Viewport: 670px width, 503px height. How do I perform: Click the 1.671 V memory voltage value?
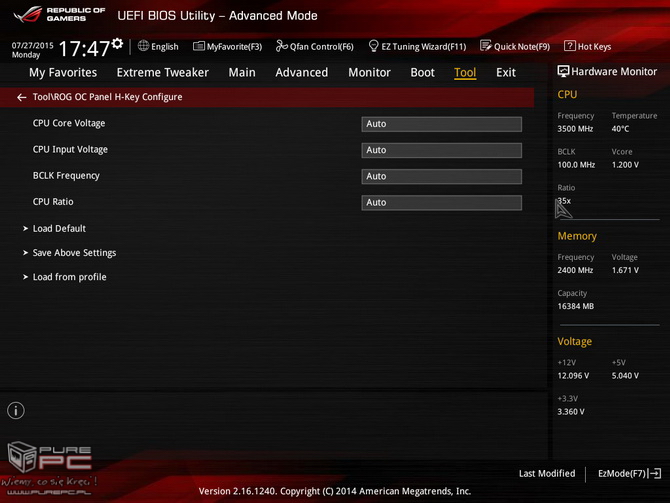pyautogui.click(x=625, y=270)
